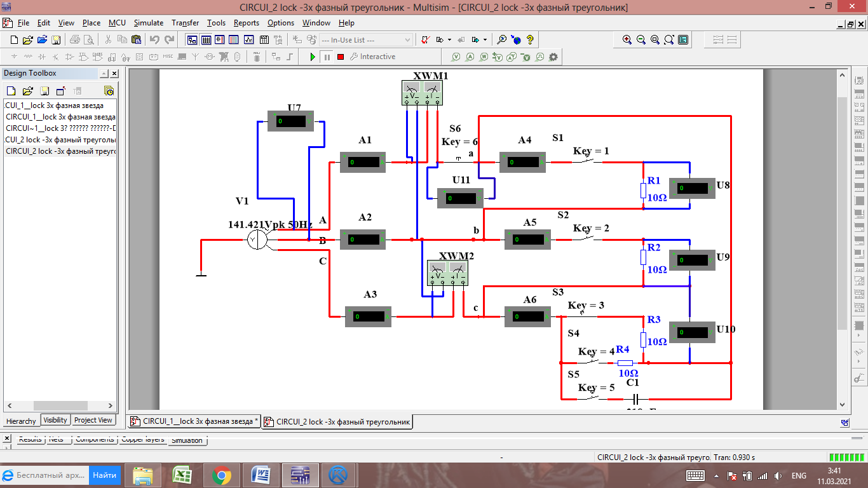Click the Zoom out magnifier icon
The image size is (868, 488).
[x=641, y=39]
